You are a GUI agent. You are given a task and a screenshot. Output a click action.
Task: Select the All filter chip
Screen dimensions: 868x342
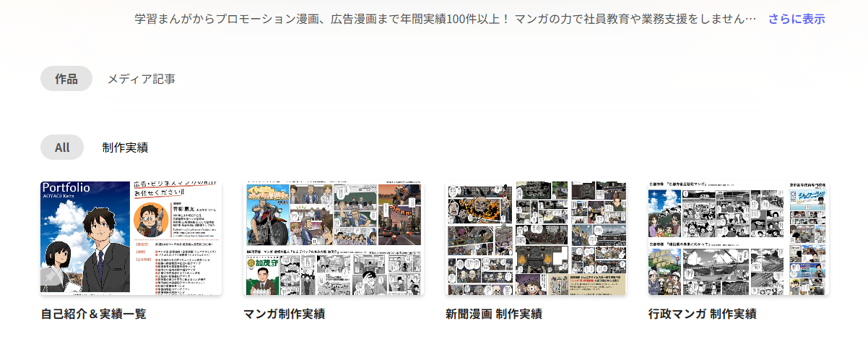(x=62, y=148)
